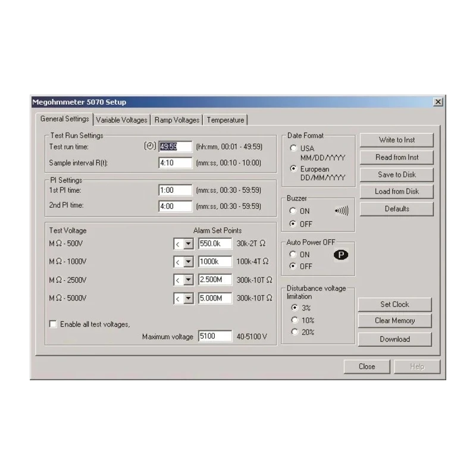Image resolution: width=476 pixels, height=476 pixels.
Task: Click the 5000V alarm set point field
Action: tap(215, 298)
